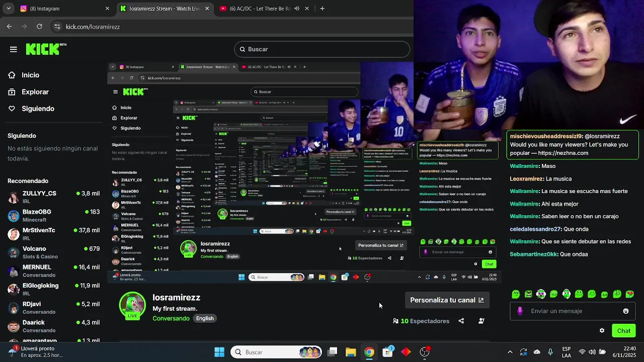Image resolution: width=644 pixels, height=362 pixels.
Task: Open the ESP LAA language switcher
Action: click(x=567, y=352)
